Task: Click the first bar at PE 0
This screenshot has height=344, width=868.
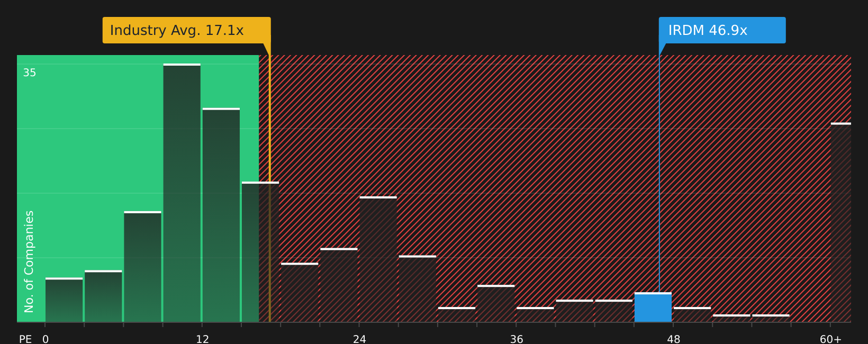Action: (x=64, y=300)
